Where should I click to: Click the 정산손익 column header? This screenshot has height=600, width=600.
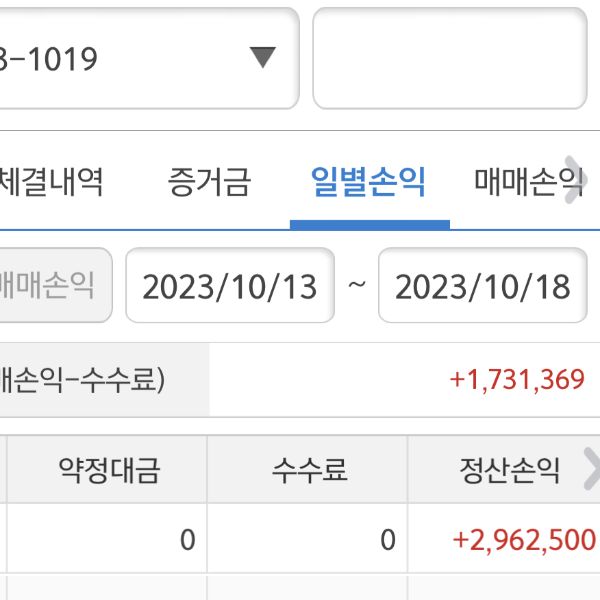point(508,469)
